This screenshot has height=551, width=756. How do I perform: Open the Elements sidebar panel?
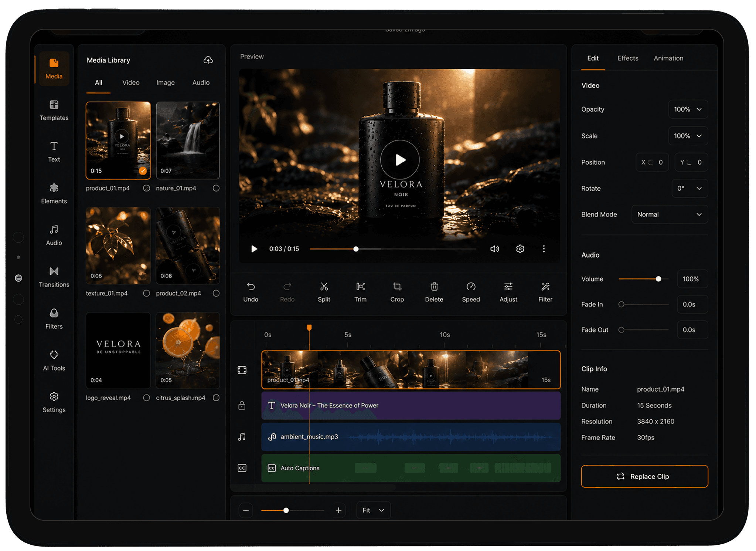click(54, 193)
